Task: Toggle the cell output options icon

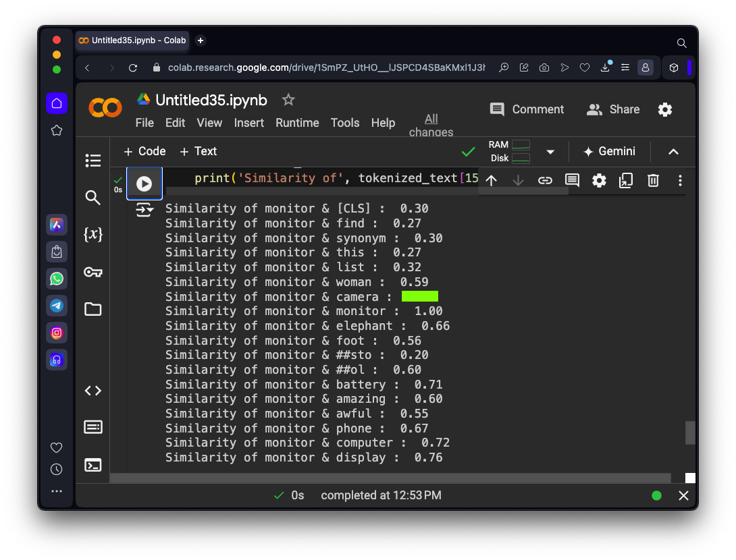Action: [x=144, y=210]
